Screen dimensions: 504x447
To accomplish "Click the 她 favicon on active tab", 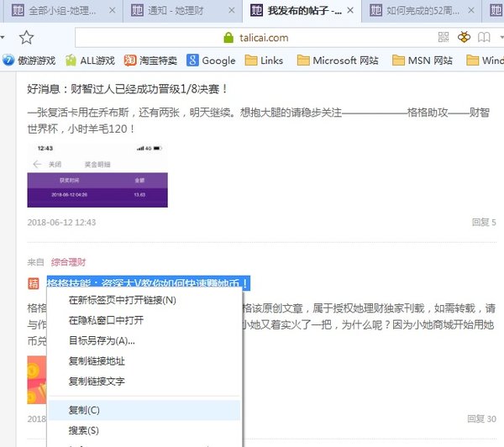I will [x=256, y=11].
